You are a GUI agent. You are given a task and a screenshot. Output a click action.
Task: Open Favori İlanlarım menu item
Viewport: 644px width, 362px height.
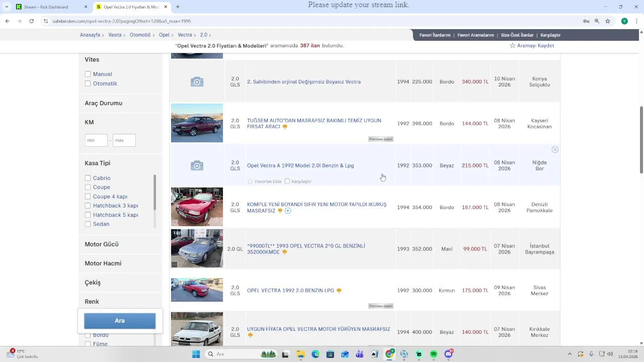pyautogui.click(x=435, y=35)
